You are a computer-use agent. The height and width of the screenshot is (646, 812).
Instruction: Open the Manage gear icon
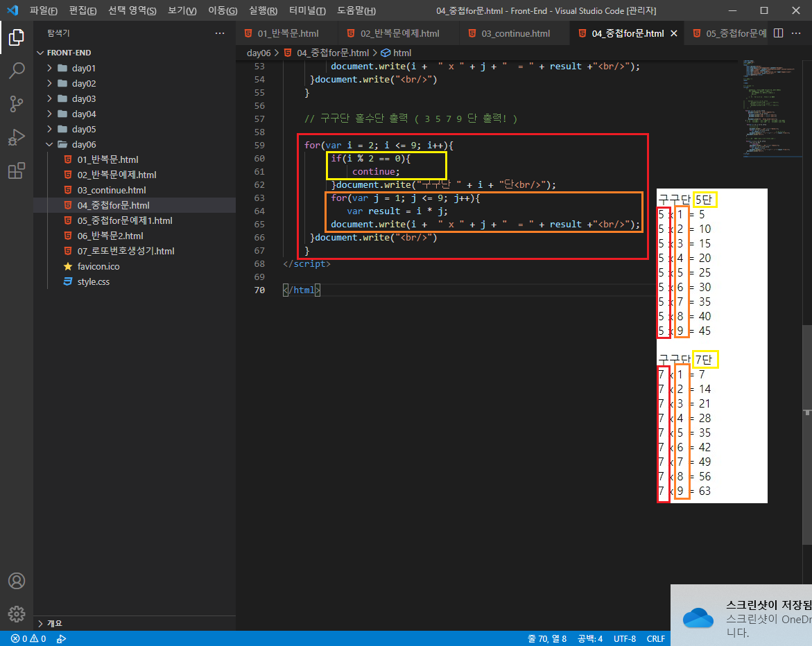17,614
